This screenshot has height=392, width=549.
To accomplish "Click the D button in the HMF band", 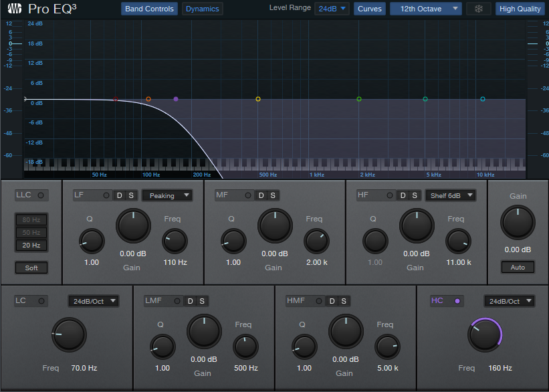I will point(332,301).
